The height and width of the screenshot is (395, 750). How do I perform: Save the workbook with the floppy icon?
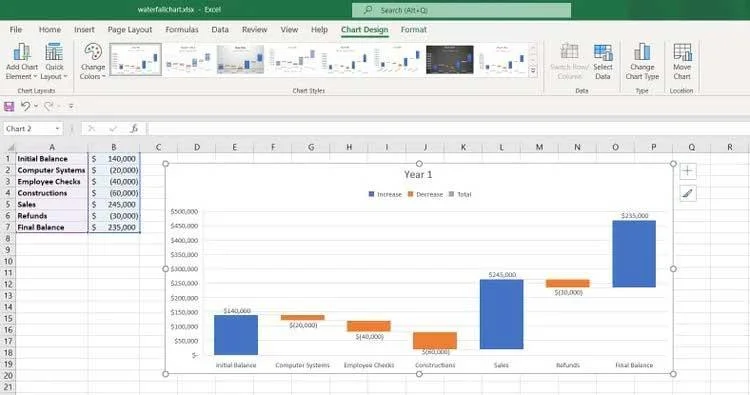coord(9,106)
